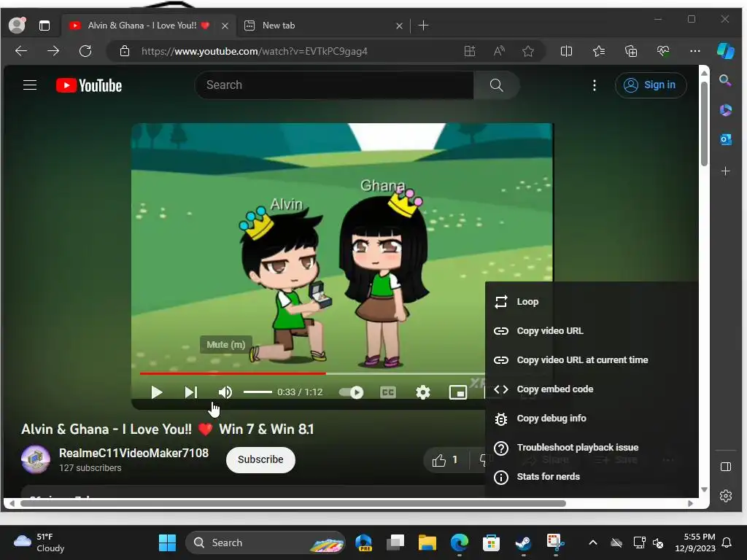Open Outlook in Edge sidebar
Image resolution: width=747 pixels, height=560 pixels.
click(726, 139)
